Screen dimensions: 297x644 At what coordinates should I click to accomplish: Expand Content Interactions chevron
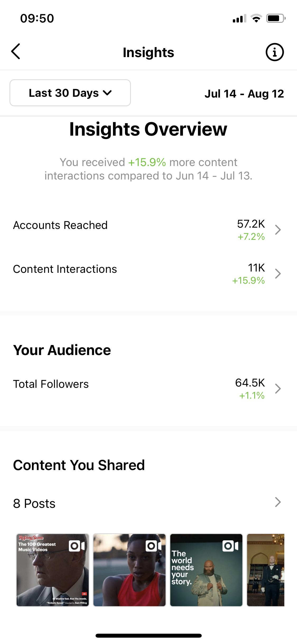[x=278, y=274]
